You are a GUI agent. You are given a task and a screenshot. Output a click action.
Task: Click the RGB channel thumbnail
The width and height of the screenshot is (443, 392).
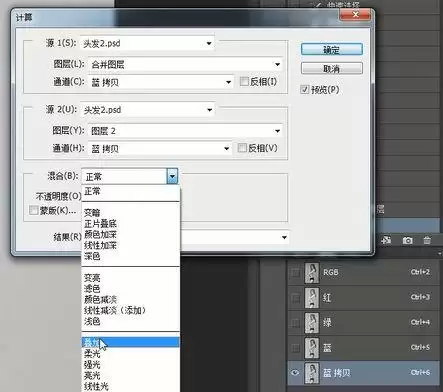(x=312, y=272)
